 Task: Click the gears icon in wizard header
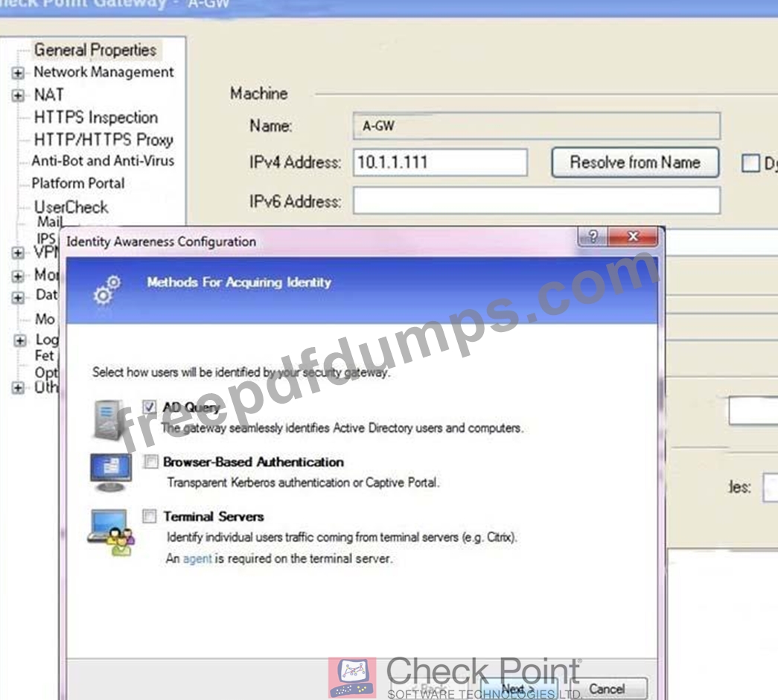[106, 290]
